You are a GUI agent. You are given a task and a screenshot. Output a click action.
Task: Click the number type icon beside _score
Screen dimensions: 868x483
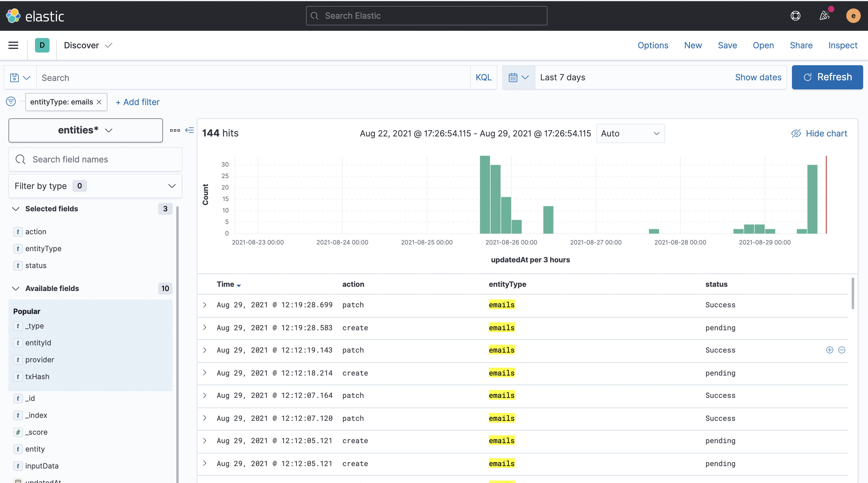18,433
